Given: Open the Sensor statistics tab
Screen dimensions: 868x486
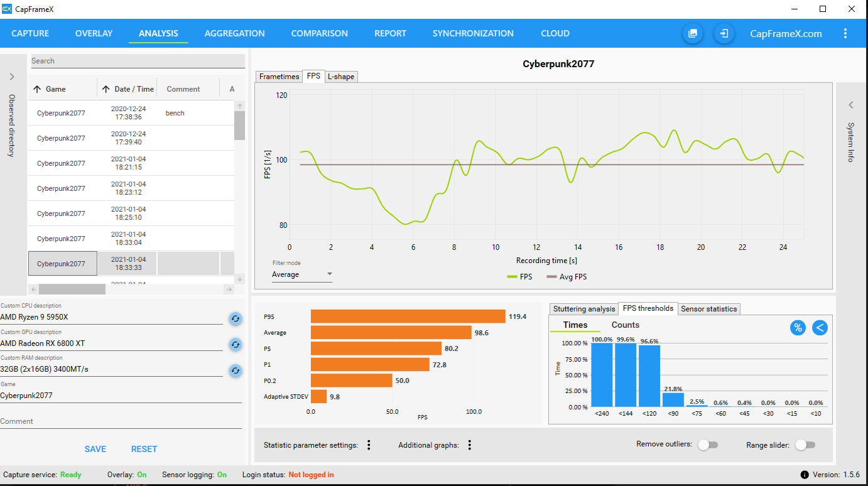Looking at the screenshot, I should pos(708,309).
